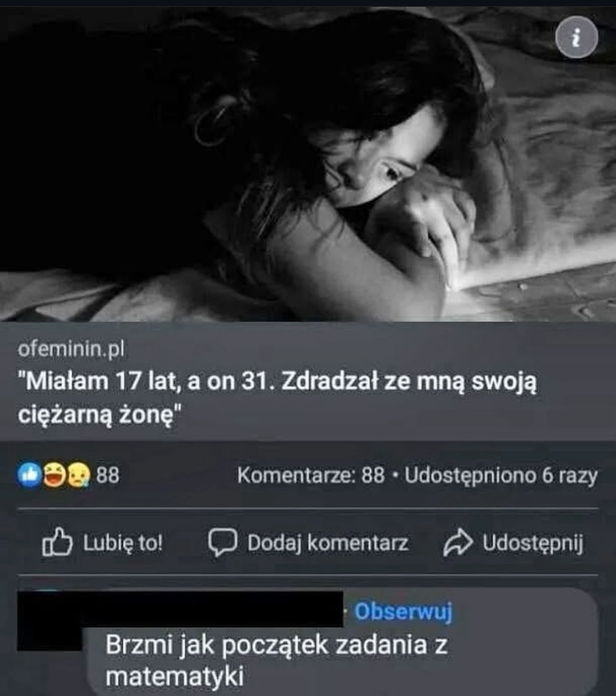Select the comment Brzmi jak początek zadania

(x=276, y=660)
